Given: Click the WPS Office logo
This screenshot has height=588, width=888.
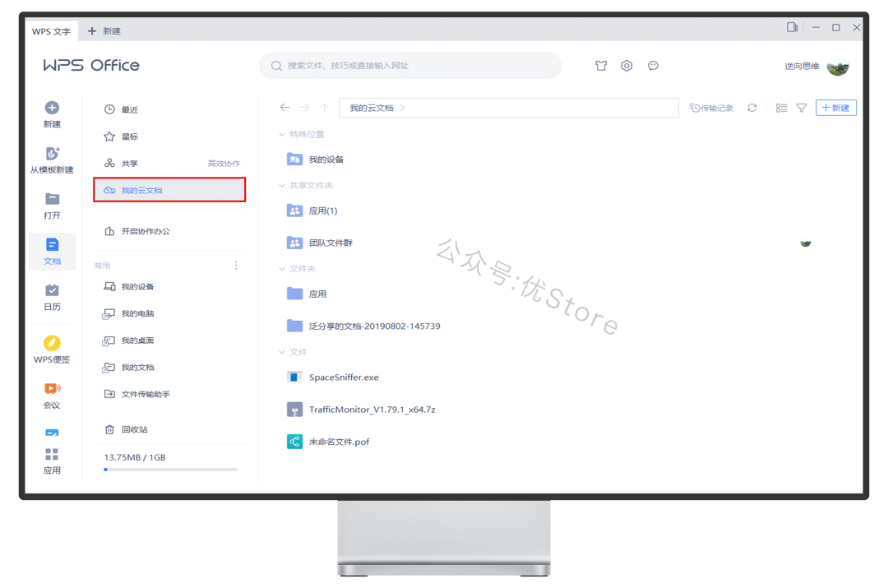Looking at the screenshot, I should [x=91, y=65].
